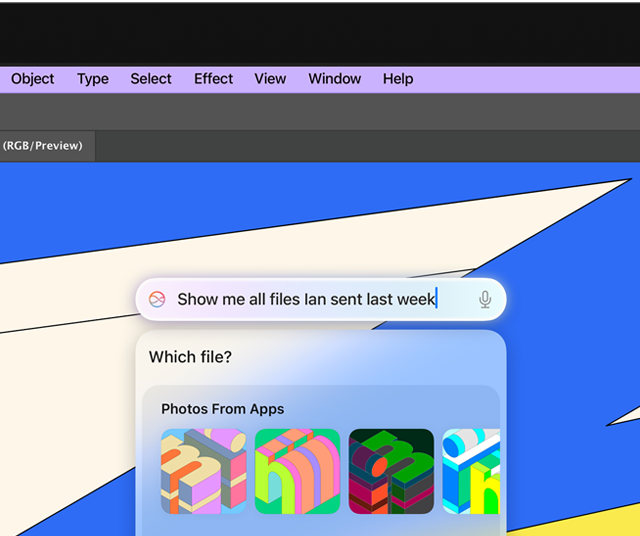Click into the search query text field

click(x=305, y=299)
